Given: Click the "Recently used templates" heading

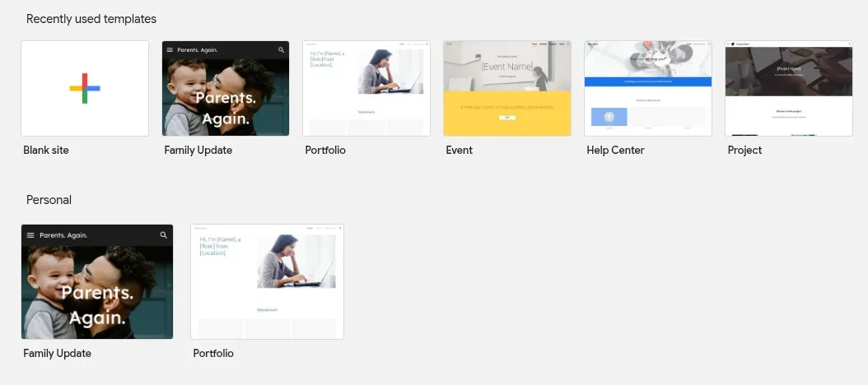Looking at the screenshot, I should 91,19.
